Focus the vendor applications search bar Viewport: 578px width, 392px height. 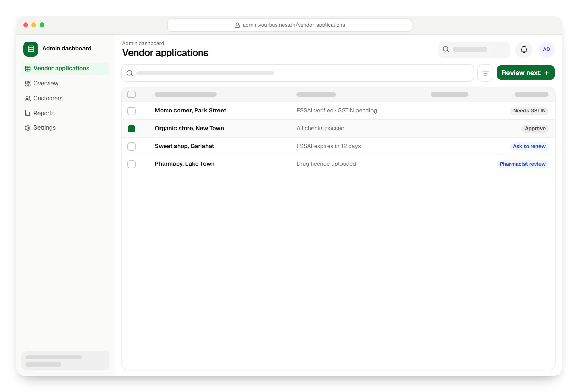click(298, 73)
